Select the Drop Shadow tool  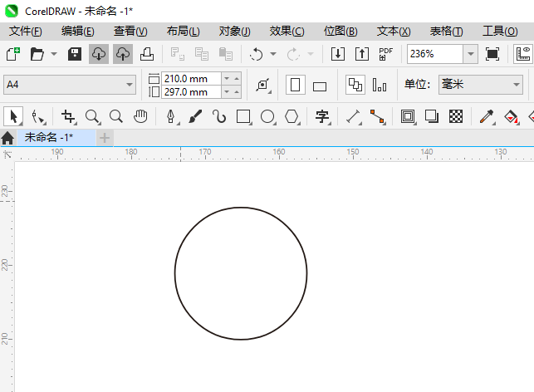coord(432,116)
